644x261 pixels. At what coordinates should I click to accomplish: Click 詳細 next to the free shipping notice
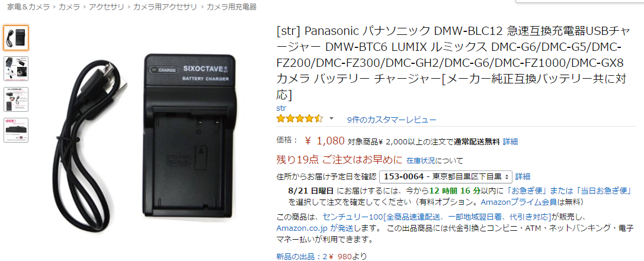[510, 141]
